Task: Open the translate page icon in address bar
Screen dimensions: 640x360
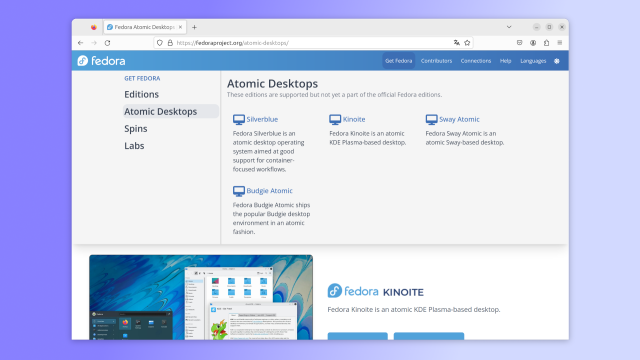Action: 456,43
